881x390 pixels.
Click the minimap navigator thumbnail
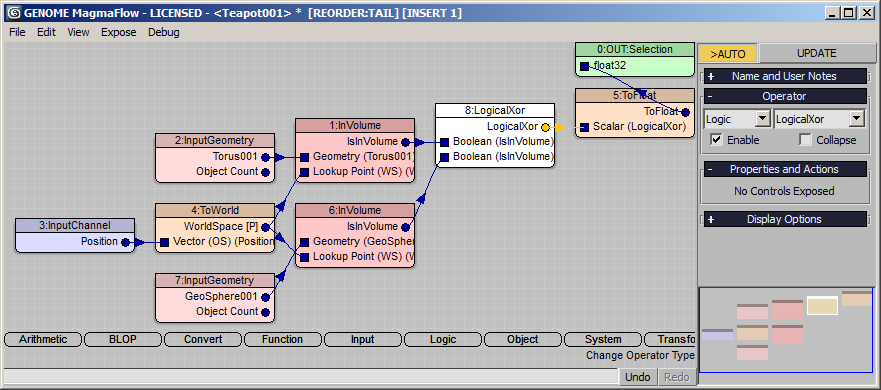(787, 330)
